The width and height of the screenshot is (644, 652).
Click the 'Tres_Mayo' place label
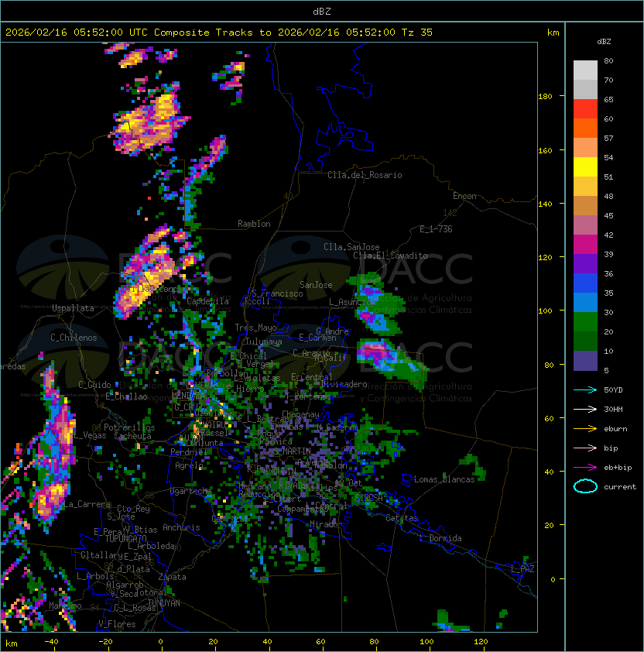(x=255, y=328)
